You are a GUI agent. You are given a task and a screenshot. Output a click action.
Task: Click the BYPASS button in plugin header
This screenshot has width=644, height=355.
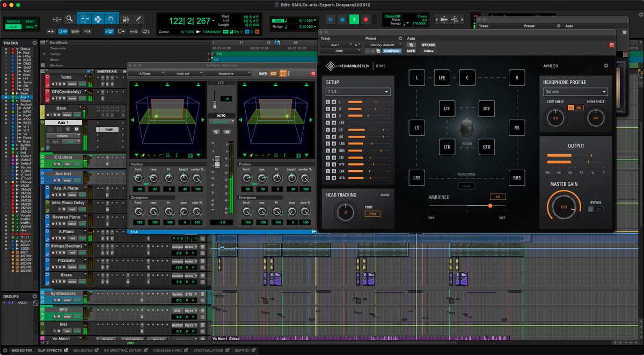coord(428,45)
